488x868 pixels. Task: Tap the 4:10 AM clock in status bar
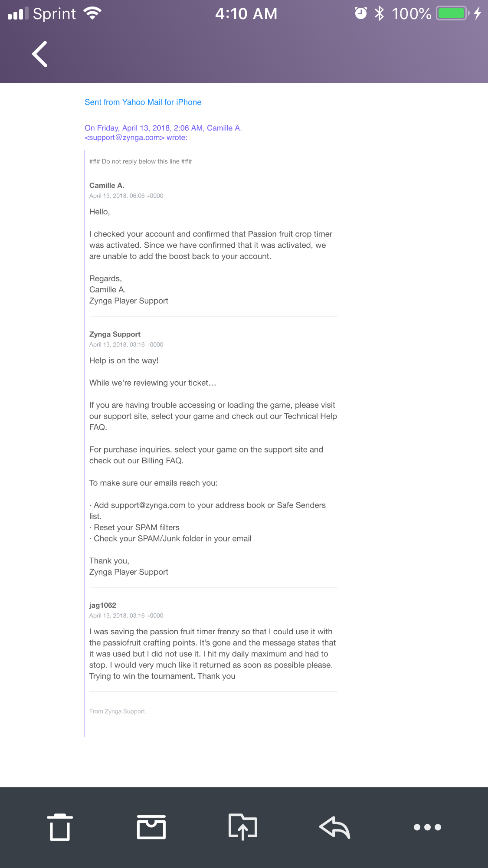247,13
